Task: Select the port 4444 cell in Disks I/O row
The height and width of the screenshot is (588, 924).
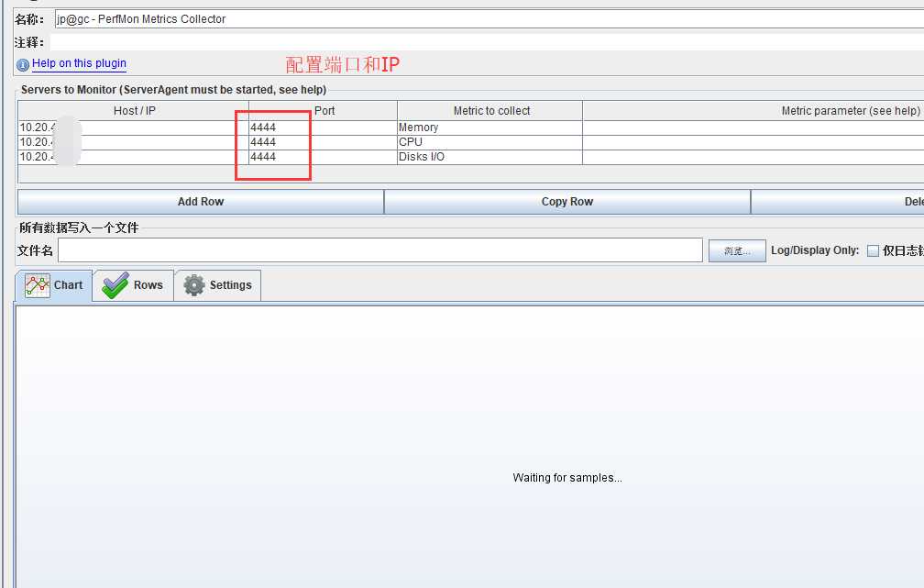Action: pyautogui.click(x=323, y=157)
